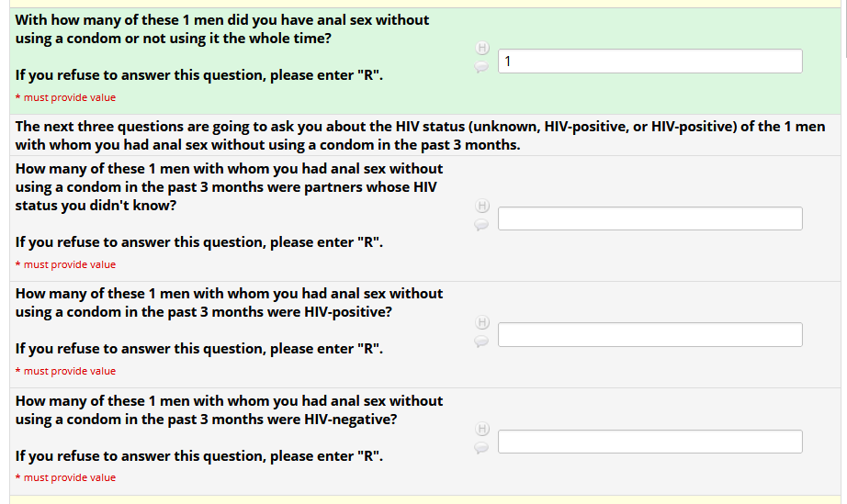847x504 pixels.
Task: Open comment balloon for HIV-positive partners question
Action: (481, 341)
